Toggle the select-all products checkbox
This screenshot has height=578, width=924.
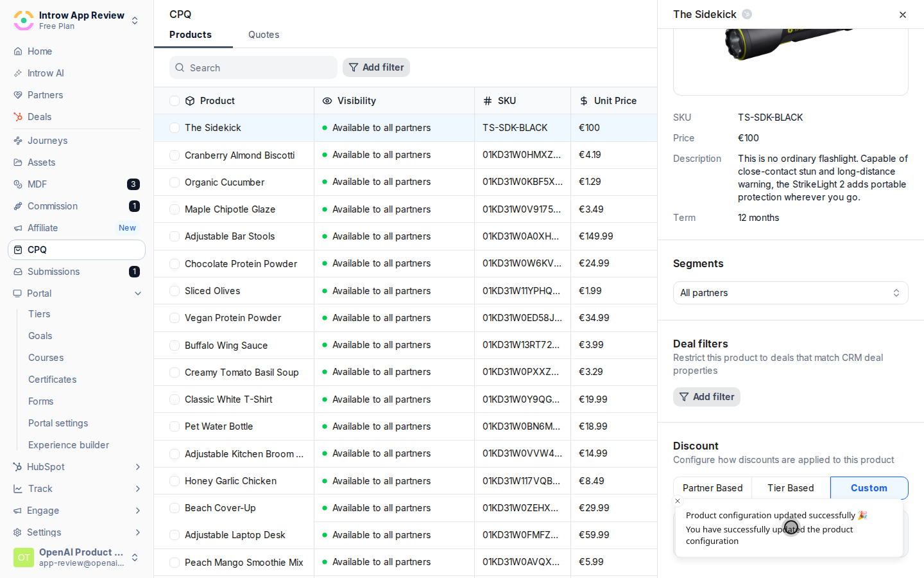click(x=175, y=101)
